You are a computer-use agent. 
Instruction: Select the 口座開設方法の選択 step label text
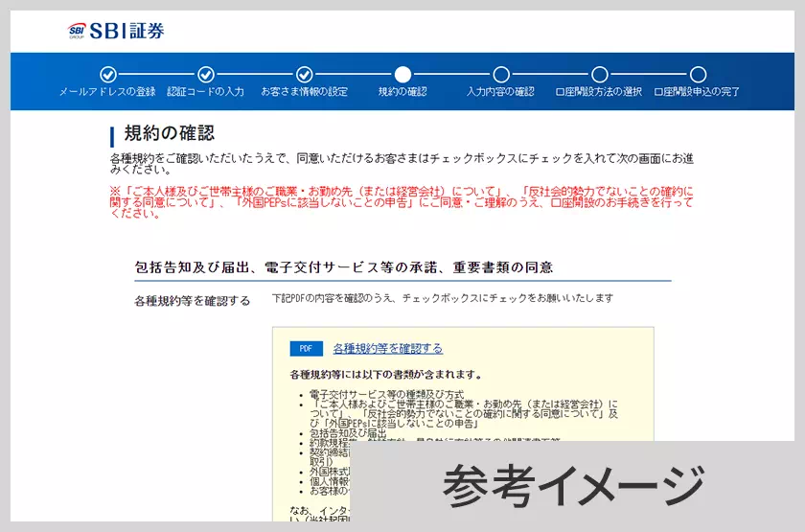(x=599, y=92)
